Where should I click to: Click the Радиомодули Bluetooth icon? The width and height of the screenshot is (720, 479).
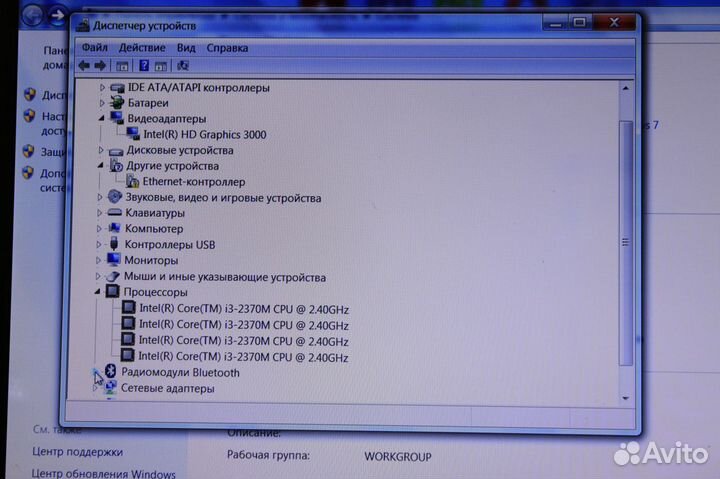coord(110,371)
